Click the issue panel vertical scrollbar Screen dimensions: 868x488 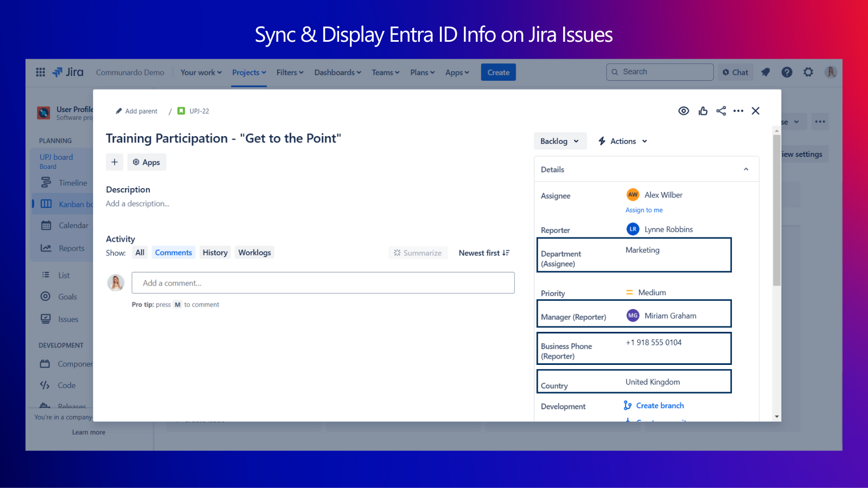777,211
